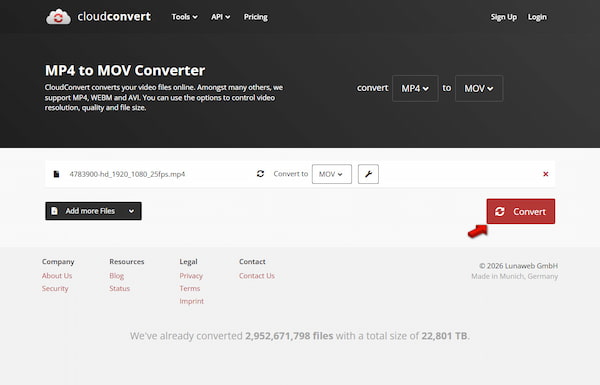Open the About Us link
Viewport: 600px width, 385px height.
coord(57,276)
